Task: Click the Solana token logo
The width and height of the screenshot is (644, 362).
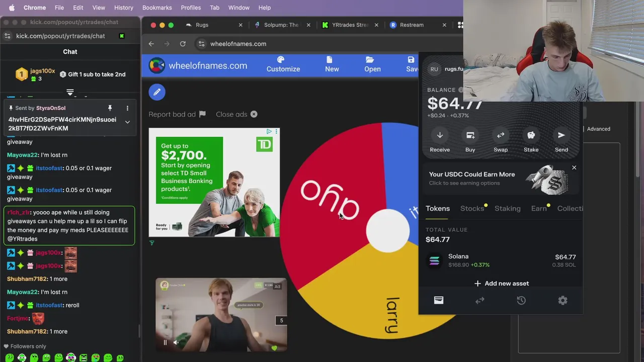Action: coord(434,260)
